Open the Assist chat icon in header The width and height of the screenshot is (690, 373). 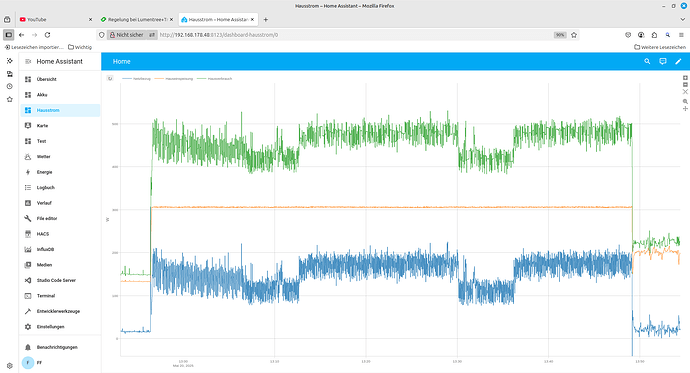tap(663, 62)
